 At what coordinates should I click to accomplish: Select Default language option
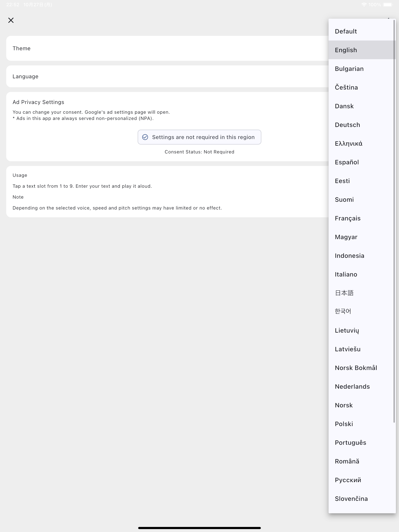point(362,31)
